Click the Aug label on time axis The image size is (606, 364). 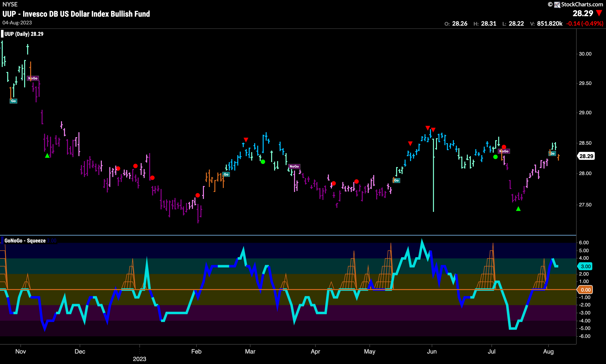[548, 351]
